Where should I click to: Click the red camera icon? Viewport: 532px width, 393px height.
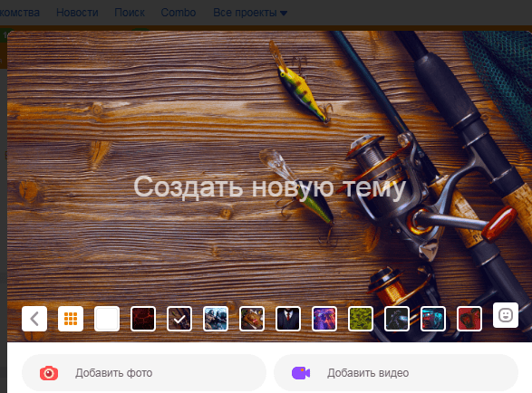(49, 373)
